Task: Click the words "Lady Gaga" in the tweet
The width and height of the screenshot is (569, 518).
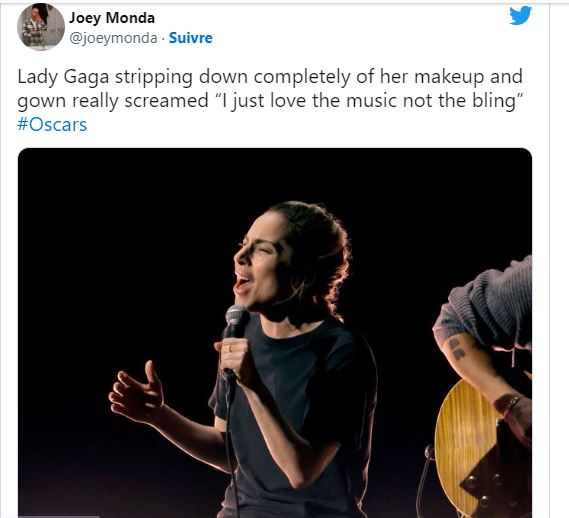Action: coord(63,77)
